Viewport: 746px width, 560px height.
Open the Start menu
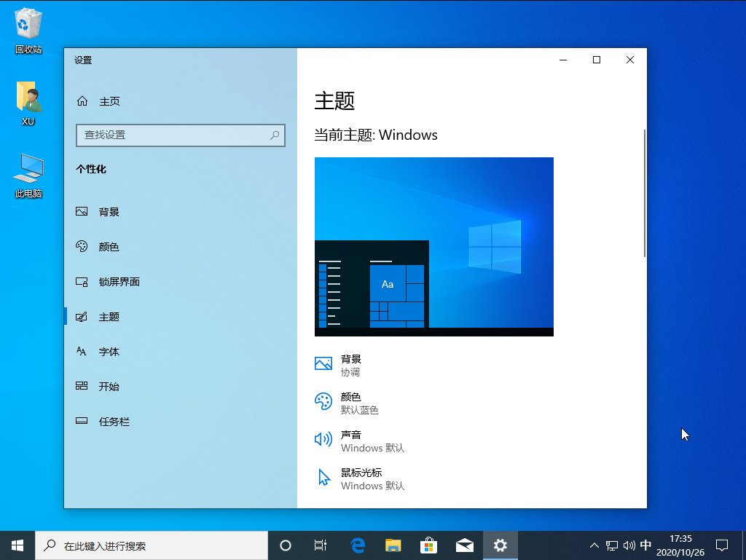pyautogui.click(x=17, y=545)
